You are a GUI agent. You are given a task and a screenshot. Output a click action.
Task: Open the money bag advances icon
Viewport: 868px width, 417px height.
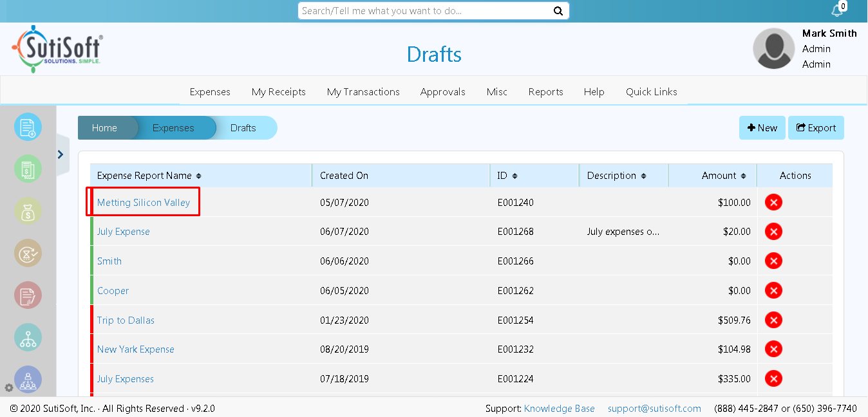pyautogui.click(x=28, y=210)
